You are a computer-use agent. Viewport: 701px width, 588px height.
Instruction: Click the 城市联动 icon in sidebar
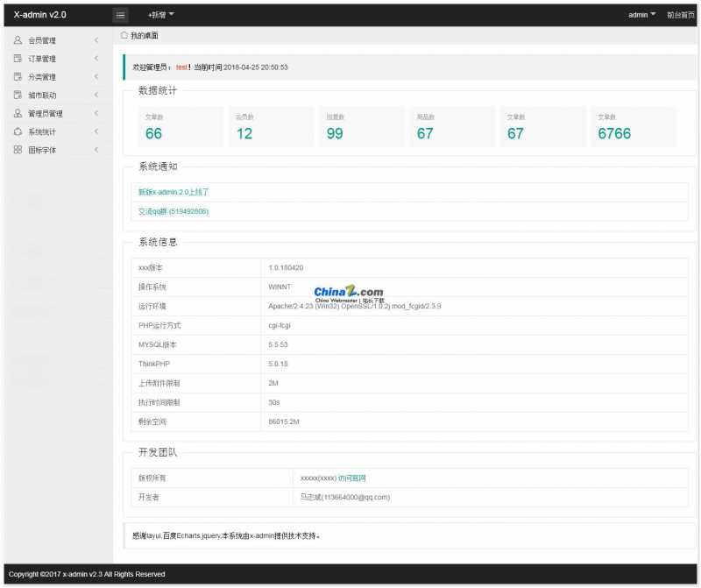tap(18, 96)
